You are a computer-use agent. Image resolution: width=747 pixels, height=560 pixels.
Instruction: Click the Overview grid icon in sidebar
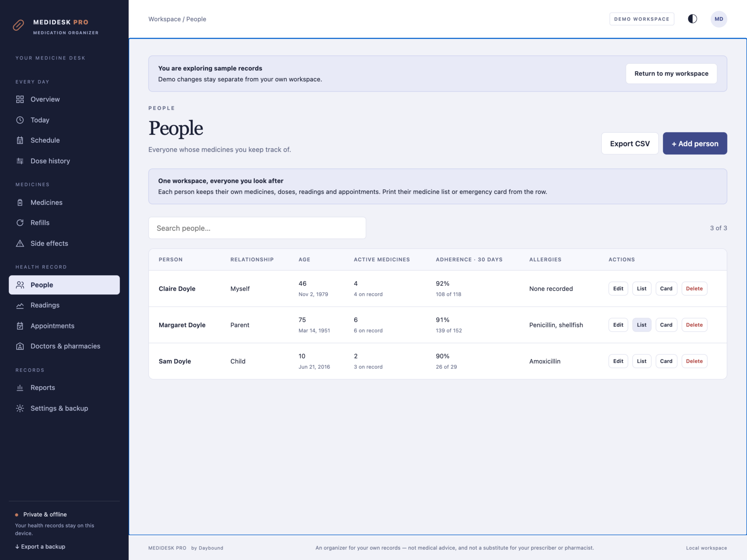(x=20, y=100)
